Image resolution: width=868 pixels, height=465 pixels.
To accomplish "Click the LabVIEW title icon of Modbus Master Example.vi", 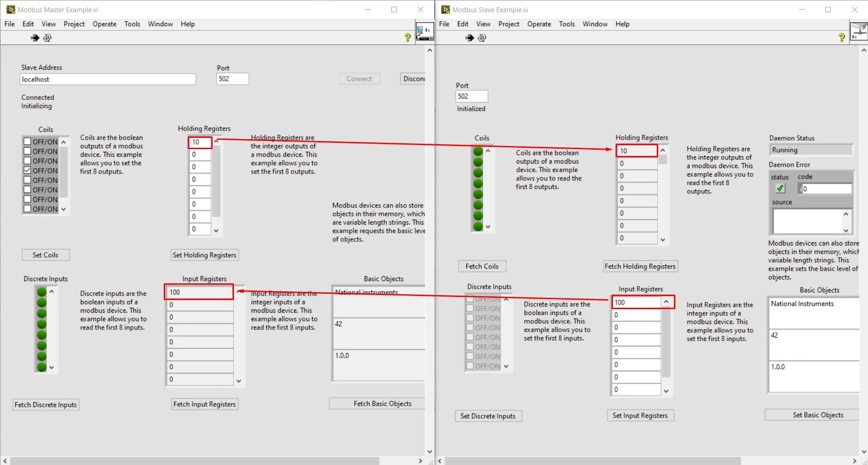I will [10, 9].
